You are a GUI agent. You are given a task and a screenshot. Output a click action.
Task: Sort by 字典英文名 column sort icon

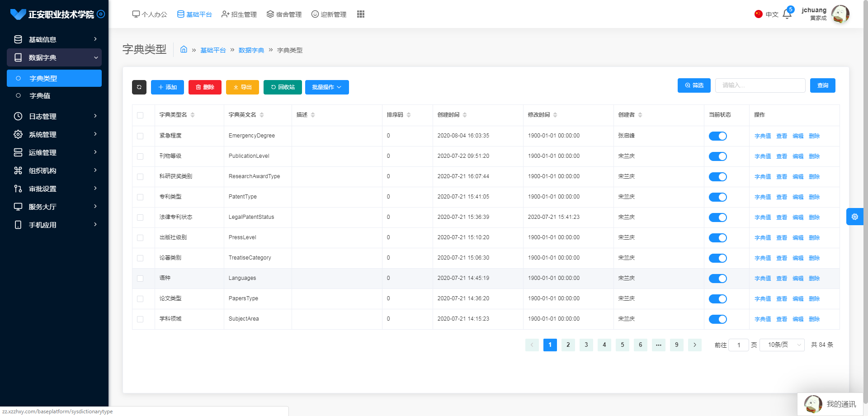pos(262,115)
